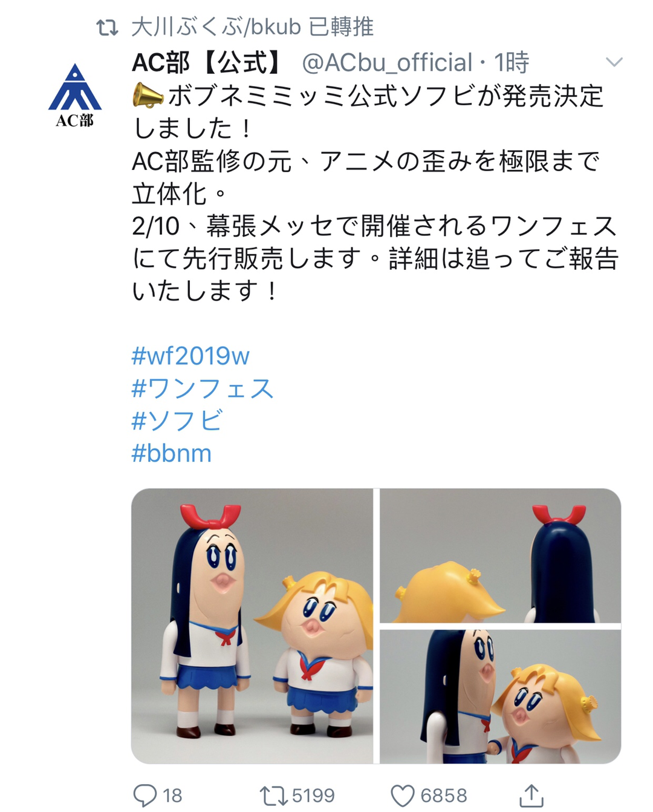653x812 pixels.
Task: Open @ACbu_official handle
Action: point(387,62)
